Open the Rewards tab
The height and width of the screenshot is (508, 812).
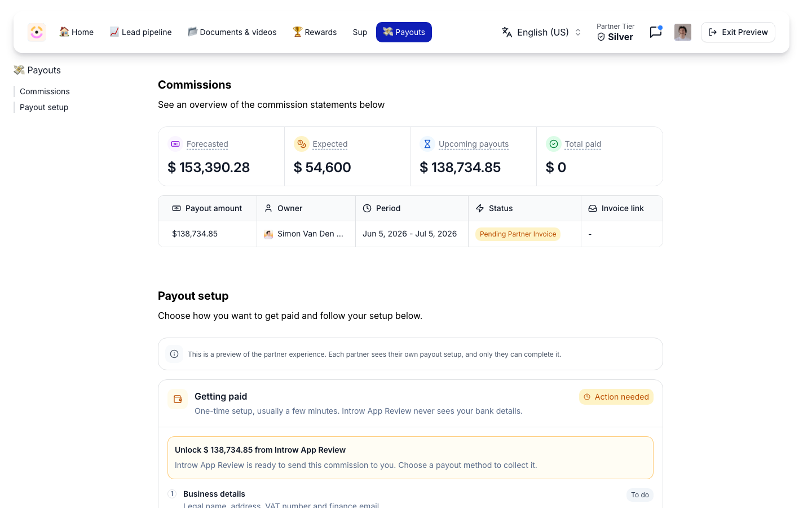point(315,32)
